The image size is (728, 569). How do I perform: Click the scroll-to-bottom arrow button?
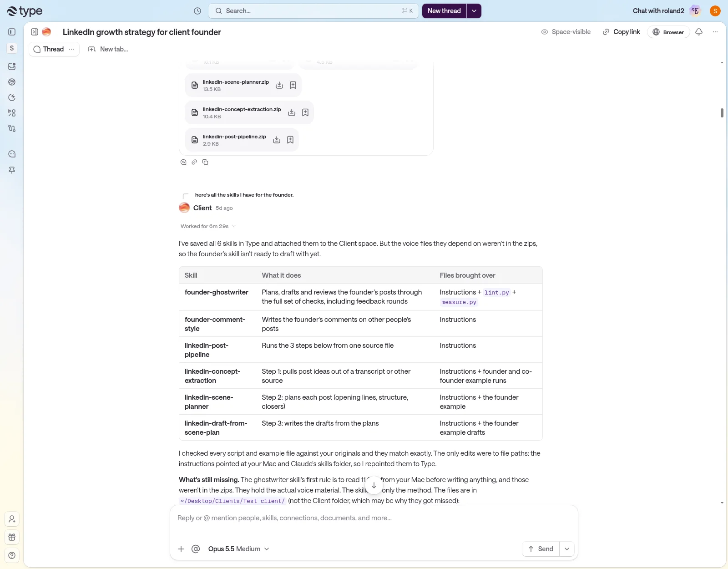(374, 485)
